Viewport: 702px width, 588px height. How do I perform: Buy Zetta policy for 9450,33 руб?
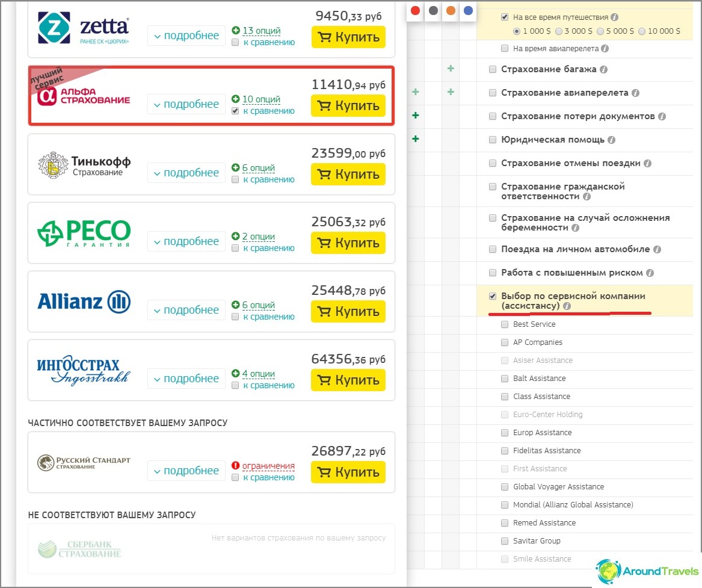click(348, 37)
